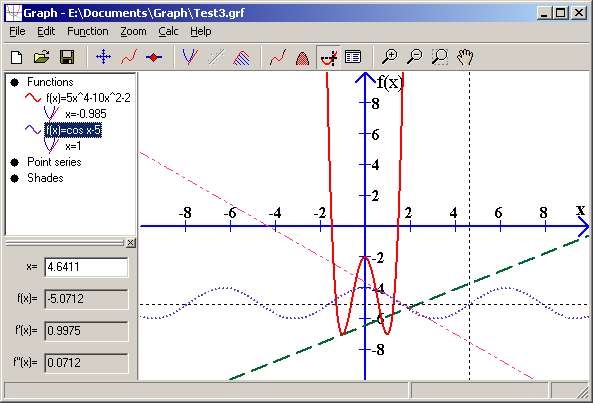
Task: Activate the hand Move tool
Action: point(465,57)
